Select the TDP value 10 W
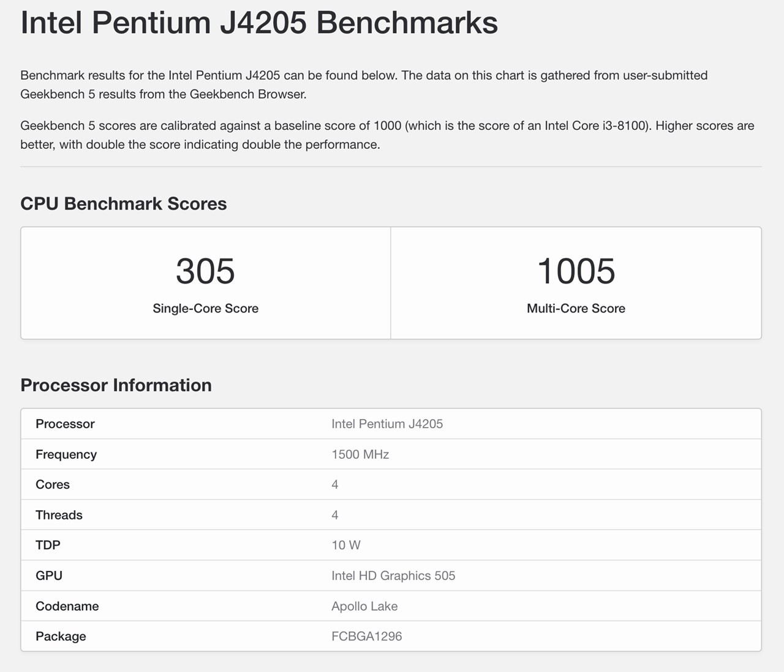Image resolution: width=784 pixels, height=672 pixels. click(x=345, y=545)
